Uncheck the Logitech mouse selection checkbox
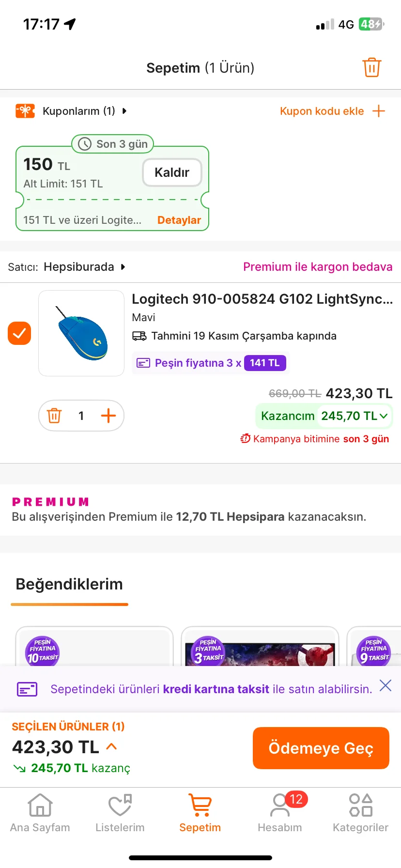This screenshot has height=868, width=401. (x=19, y=333)
